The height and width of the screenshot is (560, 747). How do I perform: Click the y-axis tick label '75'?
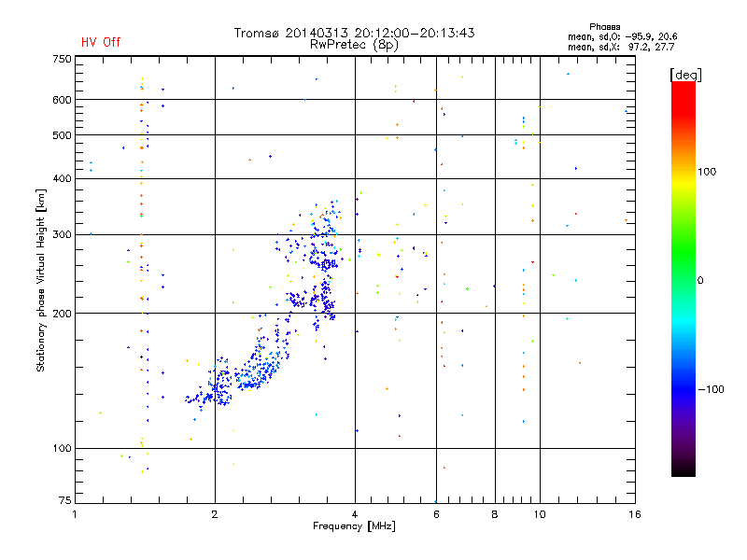tap(65, 500)
